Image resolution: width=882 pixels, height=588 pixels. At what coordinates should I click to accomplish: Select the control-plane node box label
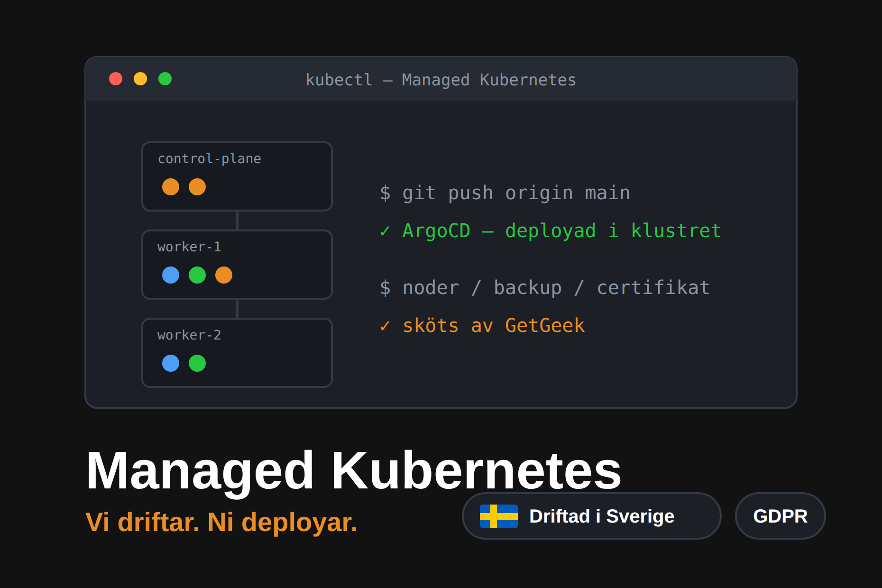tap(209, 159)
